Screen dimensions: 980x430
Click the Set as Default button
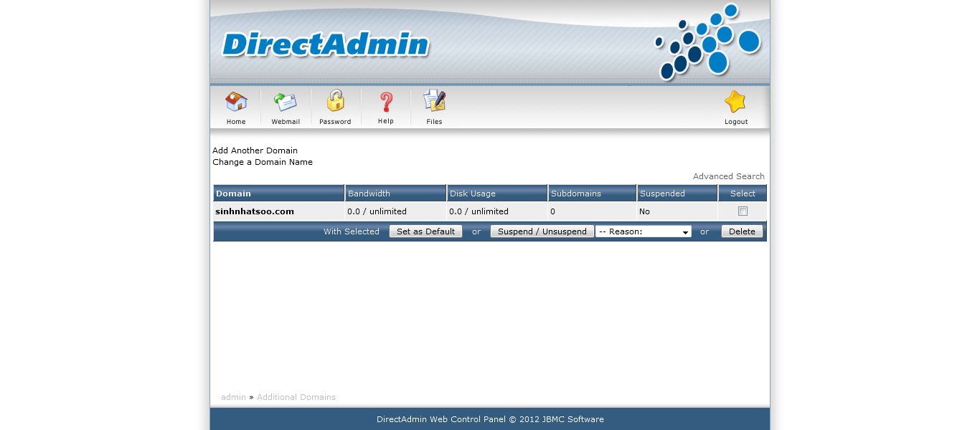(x=425, y=231)
